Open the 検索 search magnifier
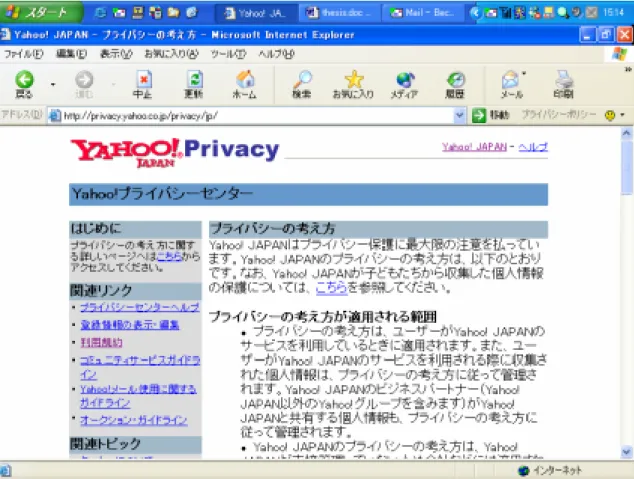This screenshot has width=634, height=479. (302, 84)
